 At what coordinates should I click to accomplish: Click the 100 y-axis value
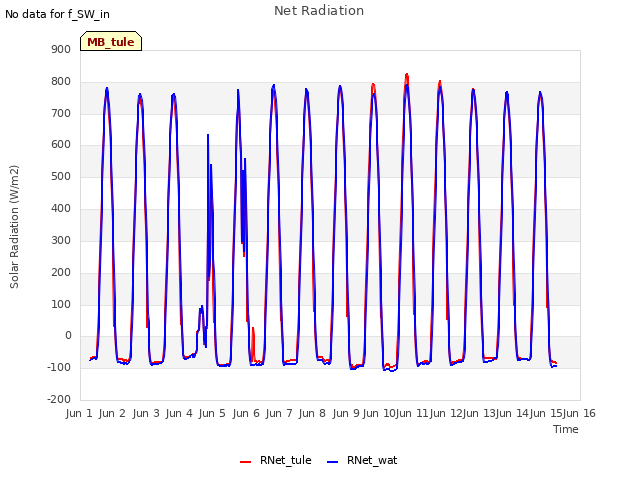coord(61,304)
